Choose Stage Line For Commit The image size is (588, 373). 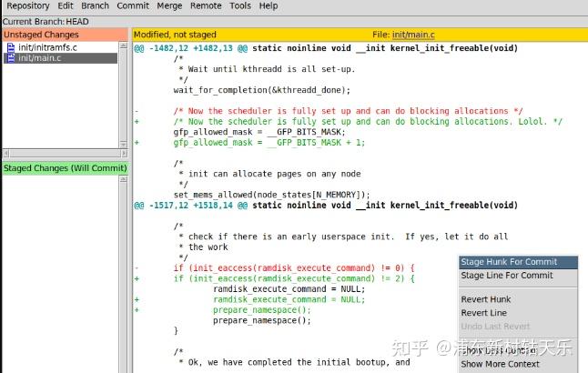tap(518, 276)
